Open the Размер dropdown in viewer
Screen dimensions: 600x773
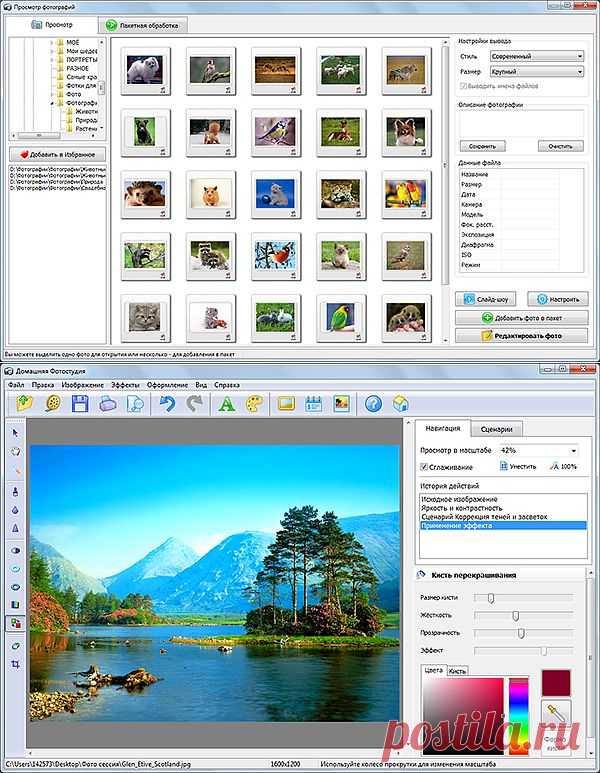pos(537,71)
